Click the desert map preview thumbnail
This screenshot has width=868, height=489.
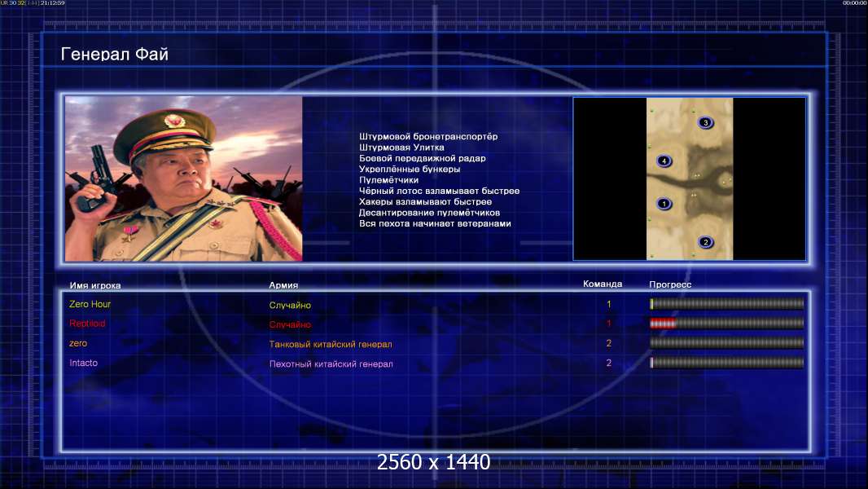[690, 178]
